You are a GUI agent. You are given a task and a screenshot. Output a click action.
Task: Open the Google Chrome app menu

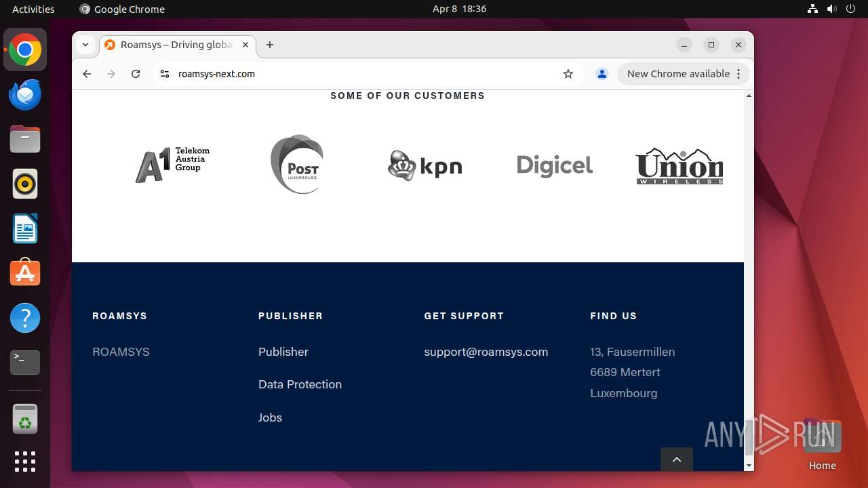[122, 9]
